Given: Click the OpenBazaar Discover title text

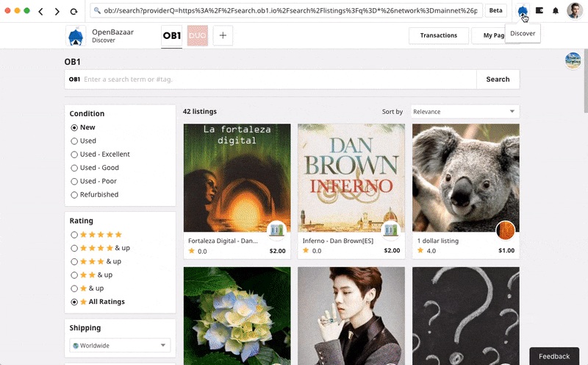Looking at the screenshot, I should point(112,35).
